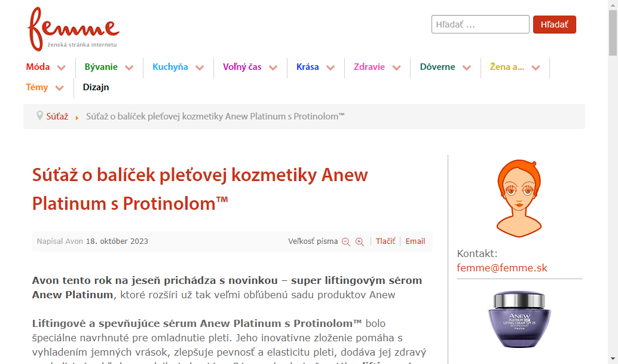
Task: Expand the Témy menu chevron
Action: (x=60, y=88)
